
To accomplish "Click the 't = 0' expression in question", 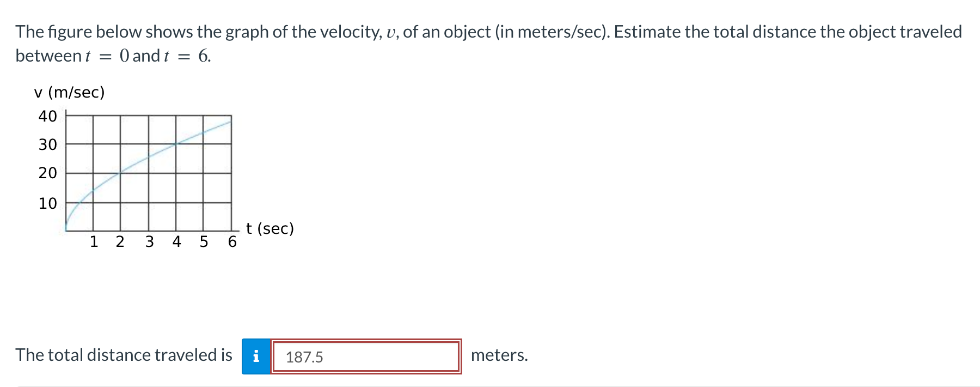I will coord(107,56).
